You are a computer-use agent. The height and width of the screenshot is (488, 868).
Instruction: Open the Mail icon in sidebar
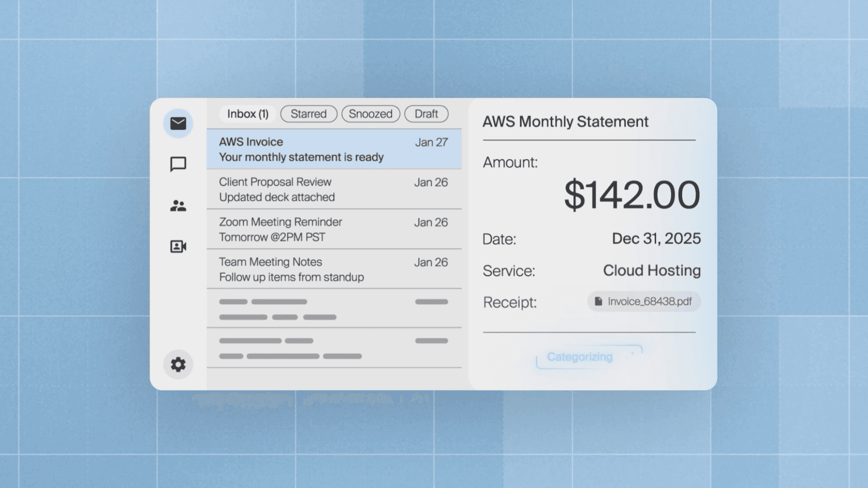click(178, 123)
